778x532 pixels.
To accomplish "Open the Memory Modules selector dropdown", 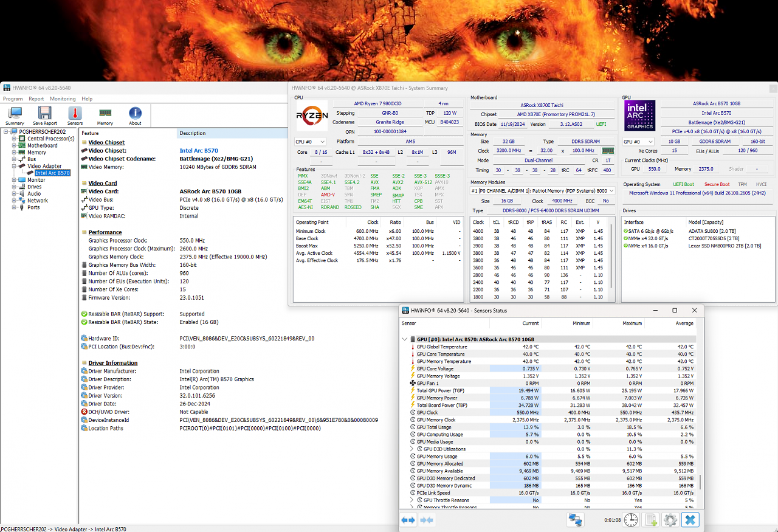I will pos(543,191).
